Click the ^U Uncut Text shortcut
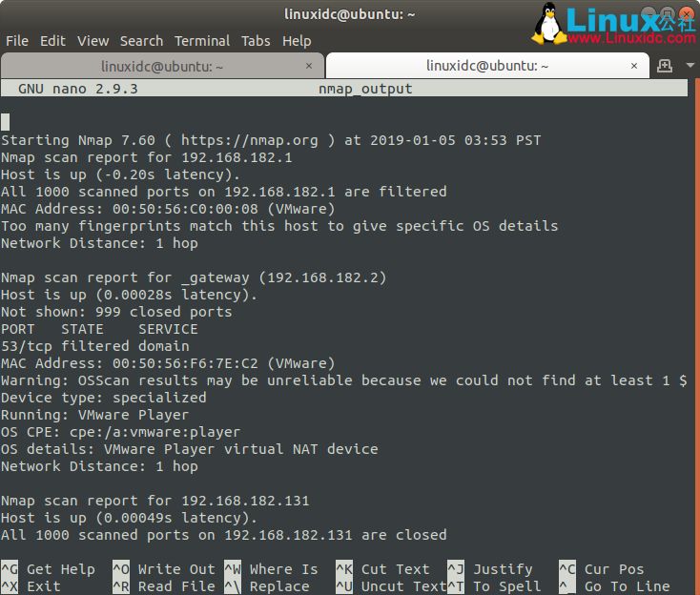700x595 pixels. (391, 586)
